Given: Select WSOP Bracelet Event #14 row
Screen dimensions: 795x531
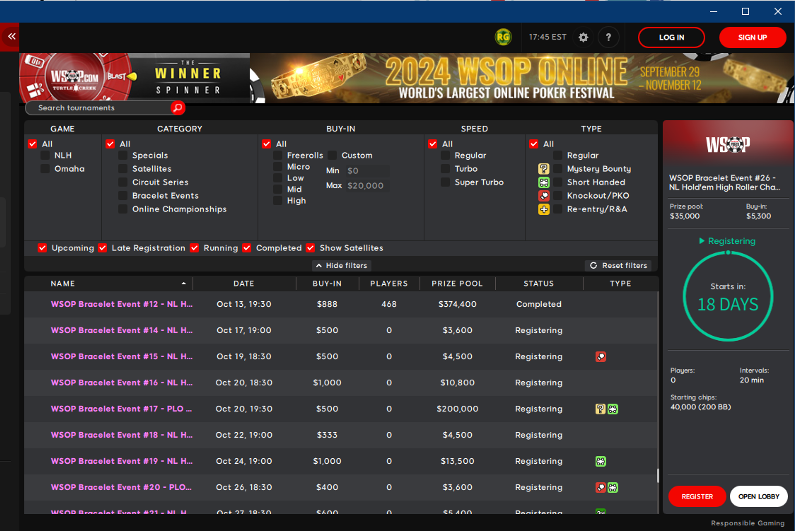Looking at the screenshot, I should point(340,330).
